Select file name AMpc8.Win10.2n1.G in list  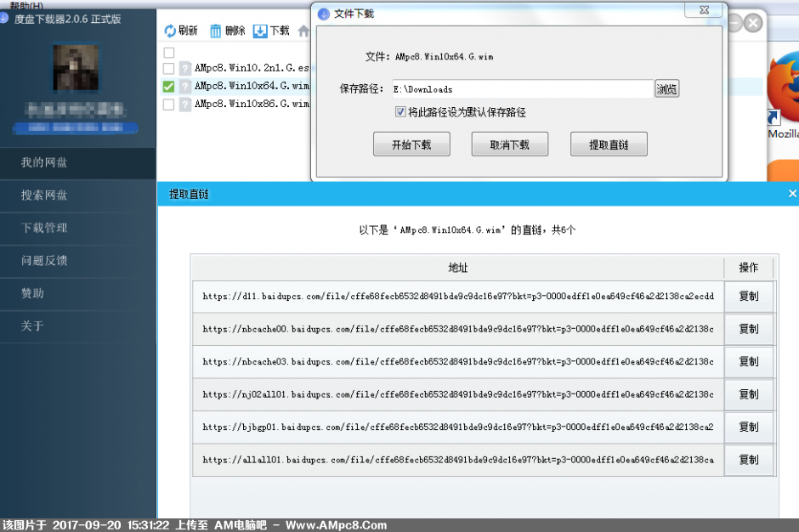tap(252, 68)
